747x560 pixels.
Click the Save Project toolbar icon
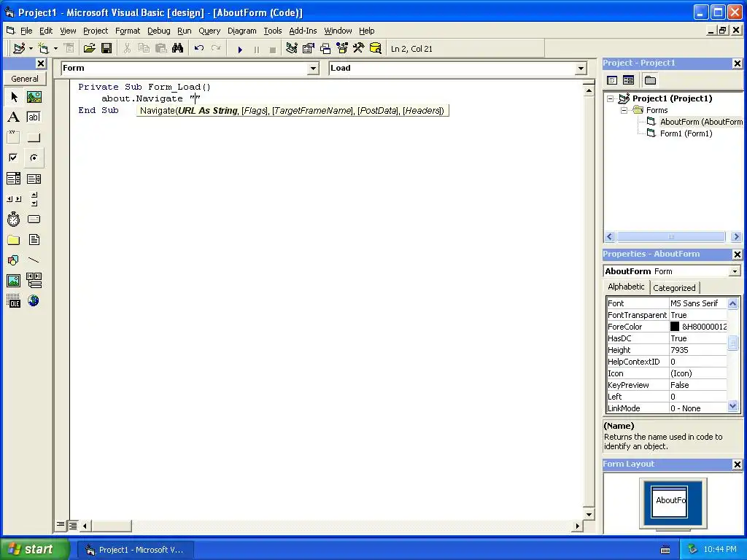(x=107, y=49)
